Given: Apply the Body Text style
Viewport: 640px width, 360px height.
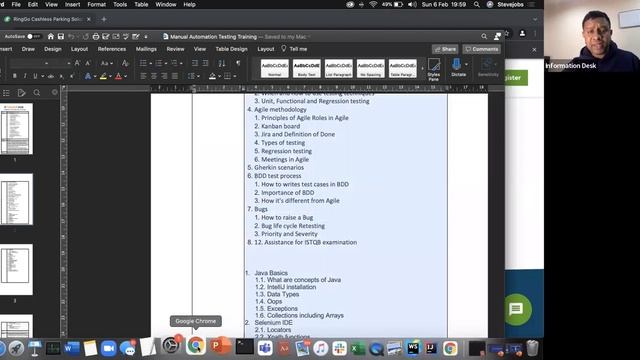Looking at the screenshot, I should pos(307,68).
